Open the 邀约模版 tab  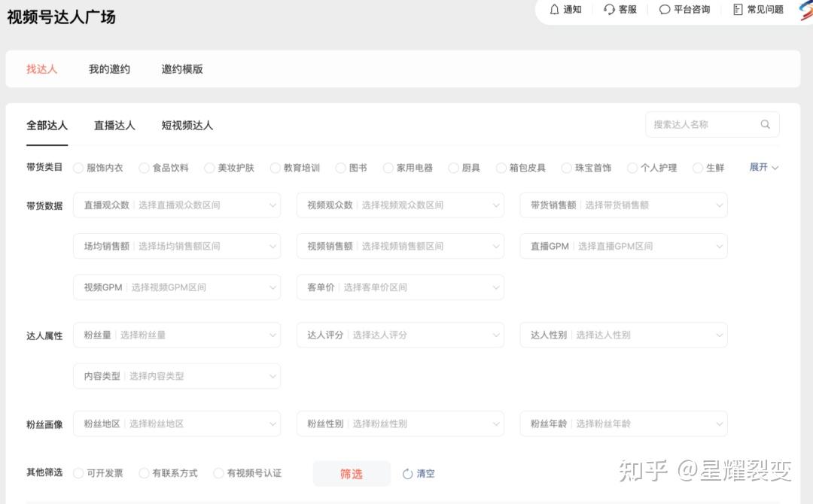[x=182, y=69]
